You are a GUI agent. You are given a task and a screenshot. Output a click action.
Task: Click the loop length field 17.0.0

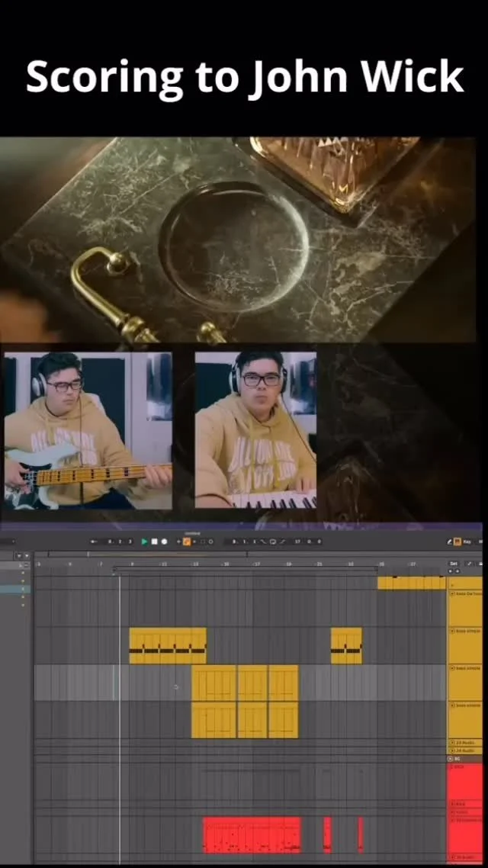(307, 542)
